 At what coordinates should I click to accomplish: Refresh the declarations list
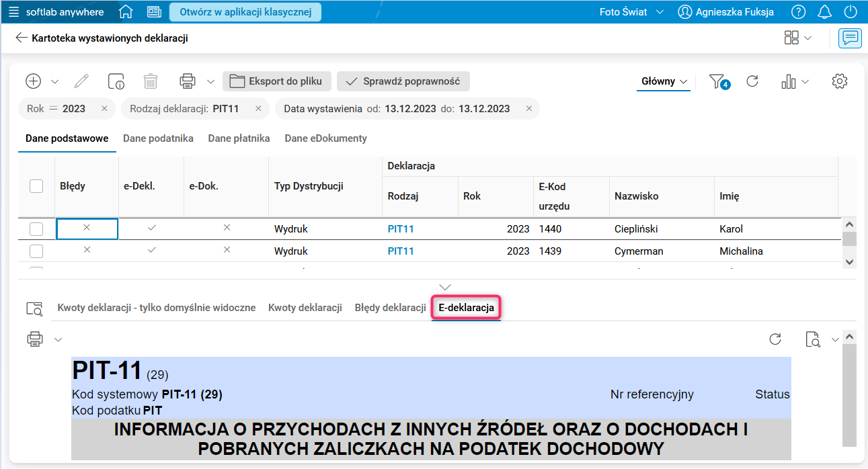(x=752, y=81)
